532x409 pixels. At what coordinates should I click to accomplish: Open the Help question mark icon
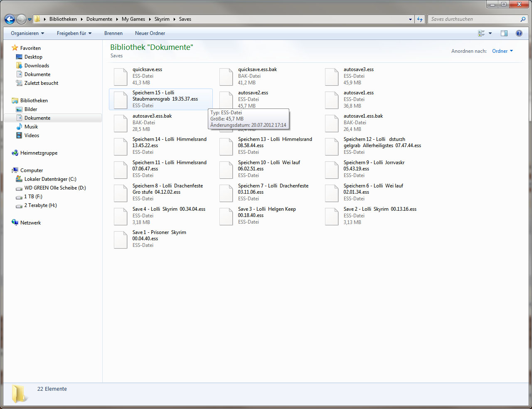[519, 33]
